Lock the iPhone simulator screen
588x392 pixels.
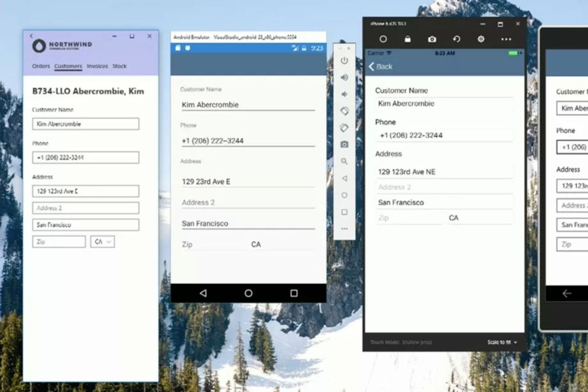[408, 39]
